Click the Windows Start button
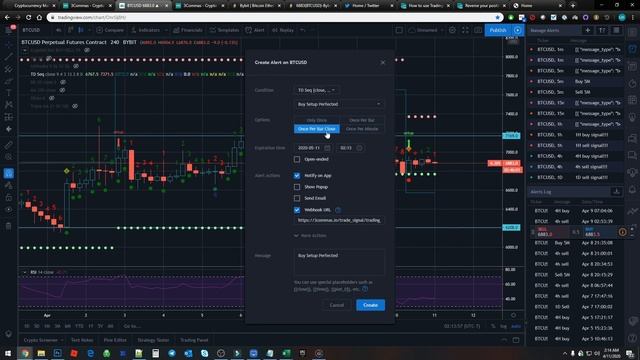The image size is (640, 360). 8,353
